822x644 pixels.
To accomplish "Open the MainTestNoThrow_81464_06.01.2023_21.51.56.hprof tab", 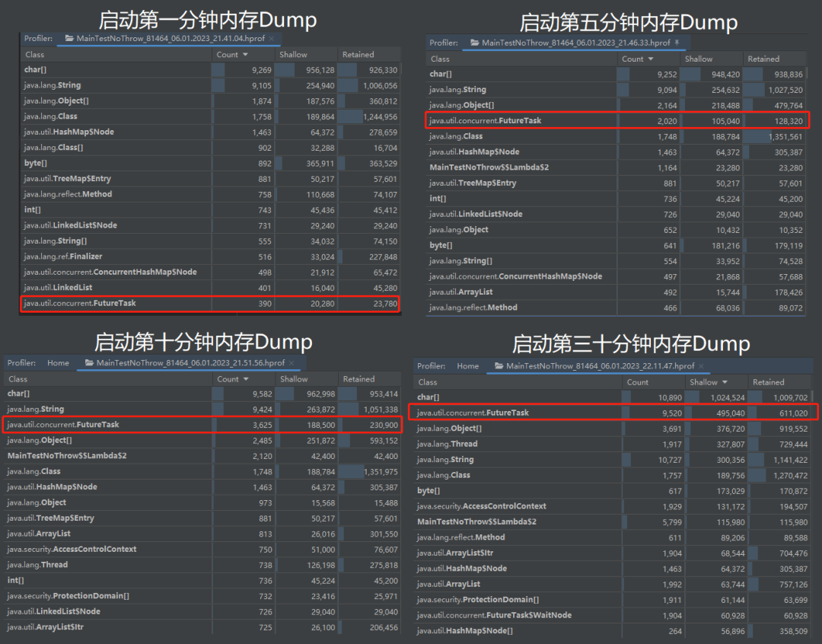I will tap(190, 363).
